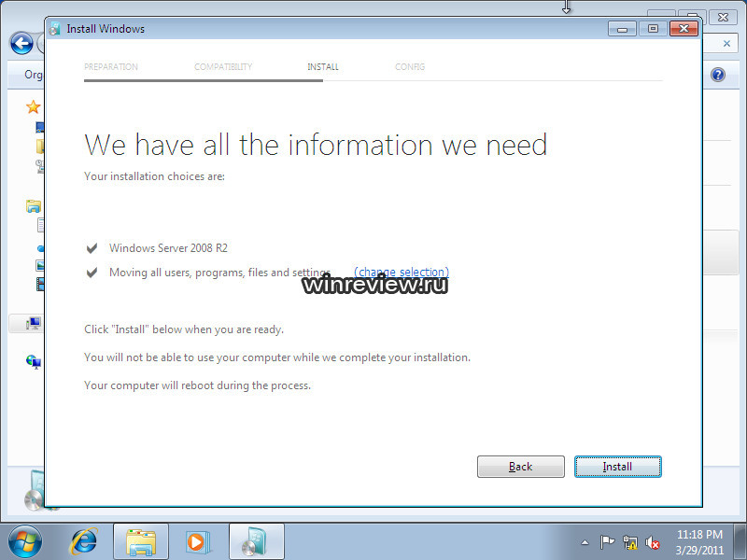The width and height of the screenshot is (747, 560).
Task: Open the change selection link
Action: coord(401,273)
